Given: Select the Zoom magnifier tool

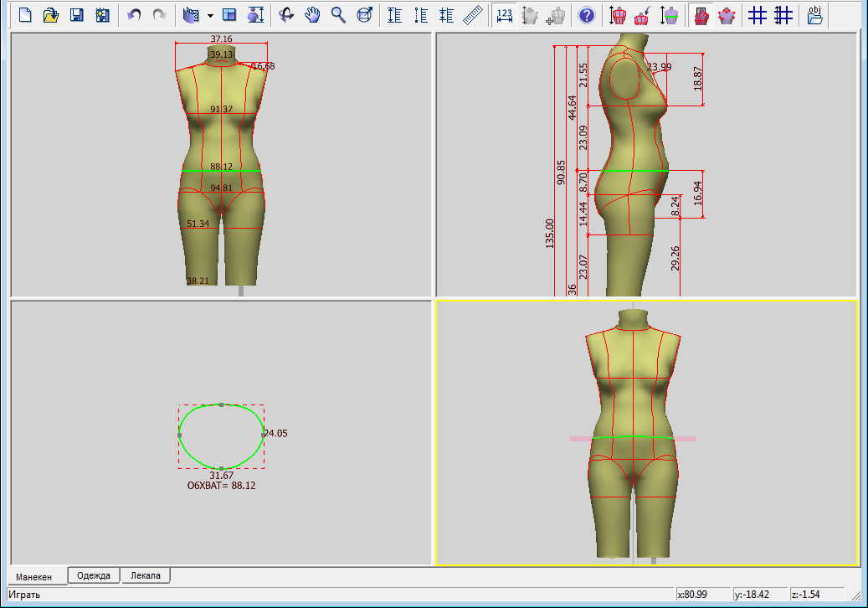Looking at the screenshot, I should pyautogui.click(x=338, y=14).
